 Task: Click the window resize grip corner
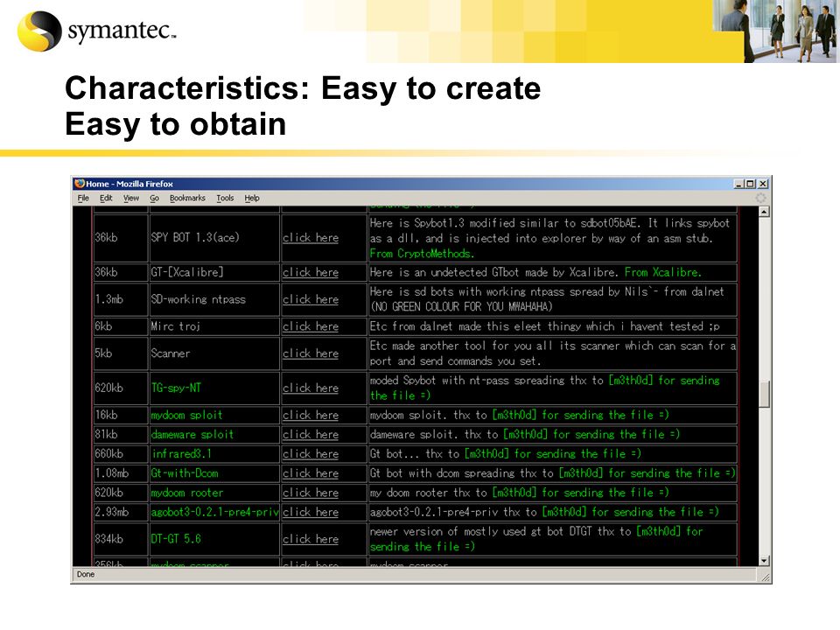[766, 577]
